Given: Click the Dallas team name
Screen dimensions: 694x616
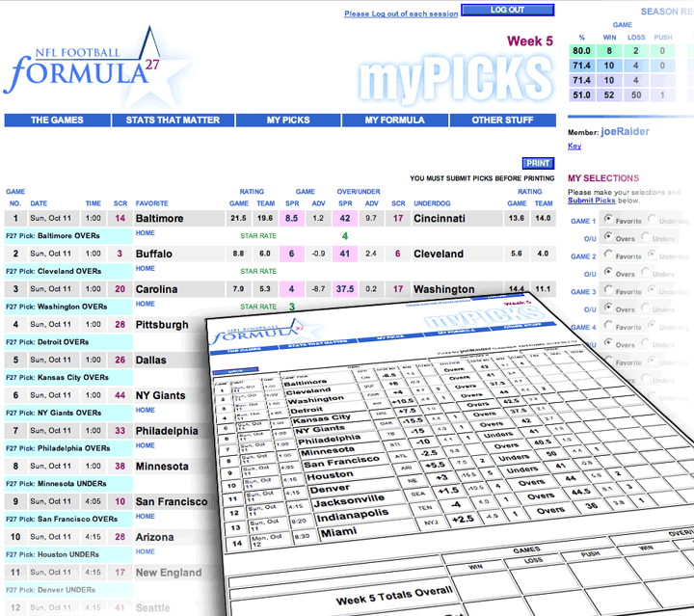Looking at the screenshot, I should pos(151,360).
